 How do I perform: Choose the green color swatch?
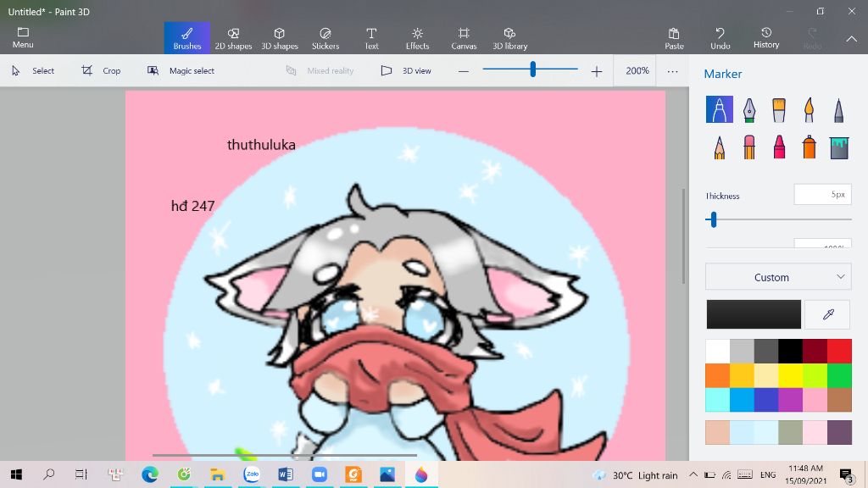tap(839, 375)
